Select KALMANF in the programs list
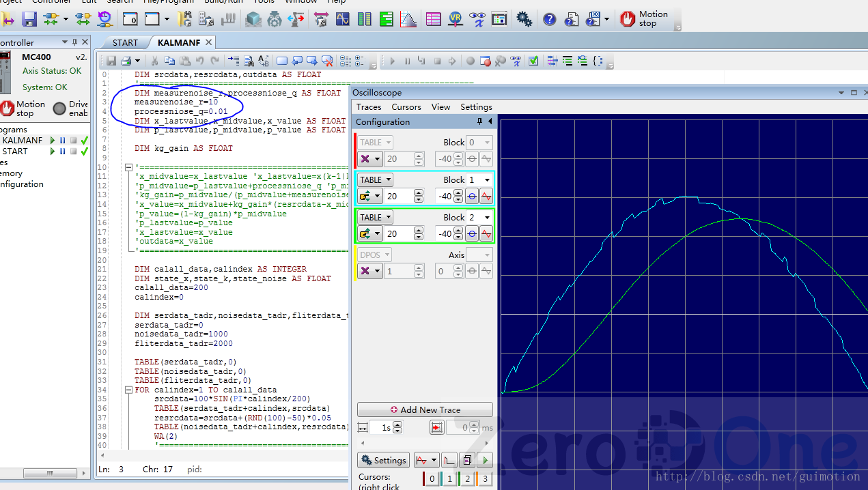Screen dimensions: 868x490 pyautogui.click(x=22, y=141)
